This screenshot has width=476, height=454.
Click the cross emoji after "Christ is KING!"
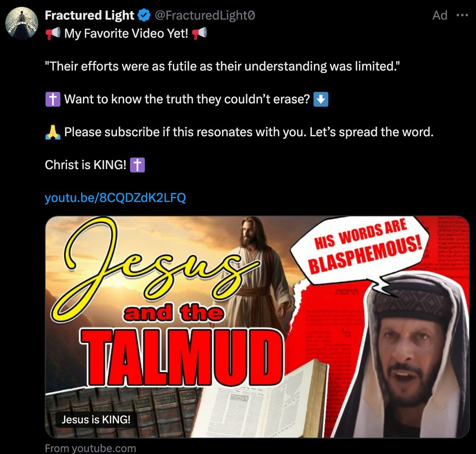[x=137, y=165]
